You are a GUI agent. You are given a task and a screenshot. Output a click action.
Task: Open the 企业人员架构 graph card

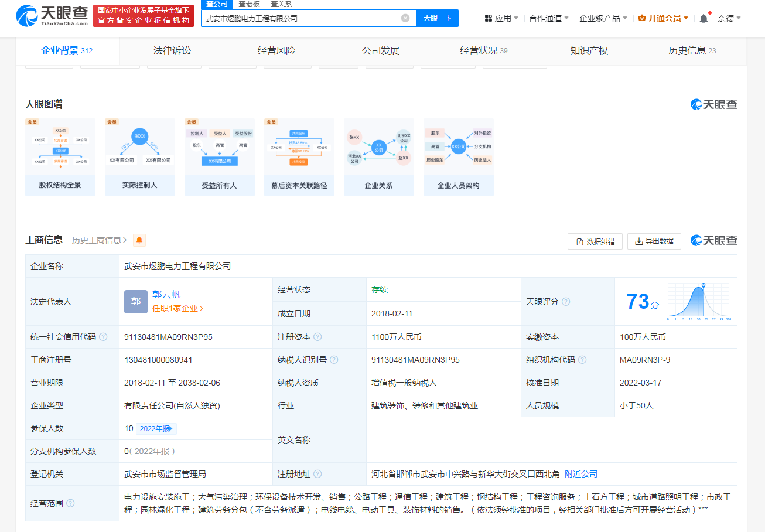[459, 157]
